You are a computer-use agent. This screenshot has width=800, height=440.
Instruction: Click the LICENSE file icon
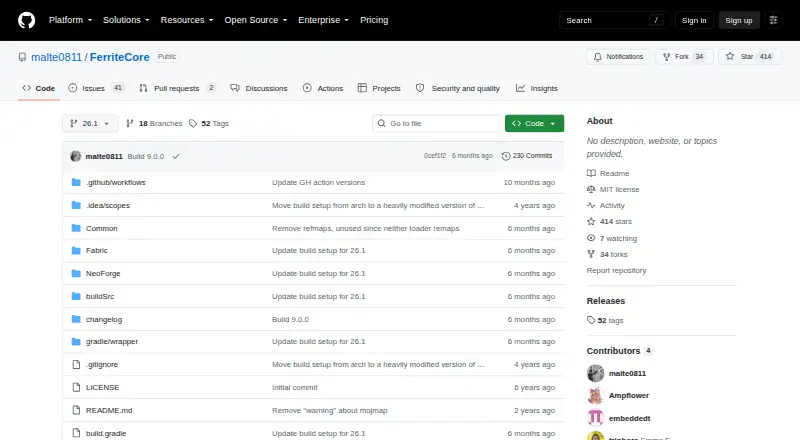(76, 387)
